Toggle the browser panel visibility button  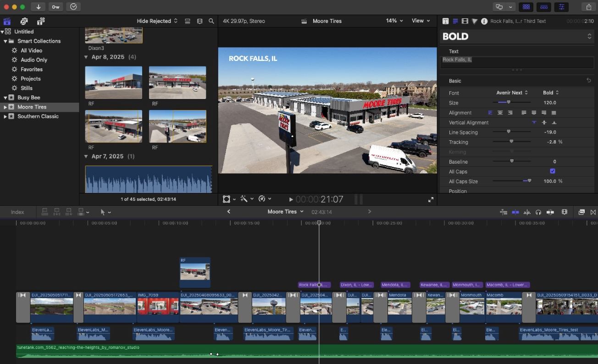point(526,7)
